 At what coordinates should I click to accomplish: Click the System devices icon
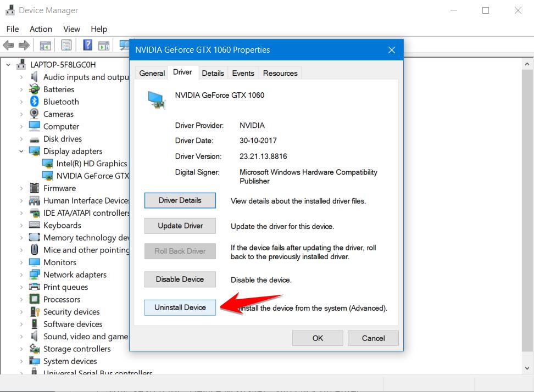click(x=35, y=361)
